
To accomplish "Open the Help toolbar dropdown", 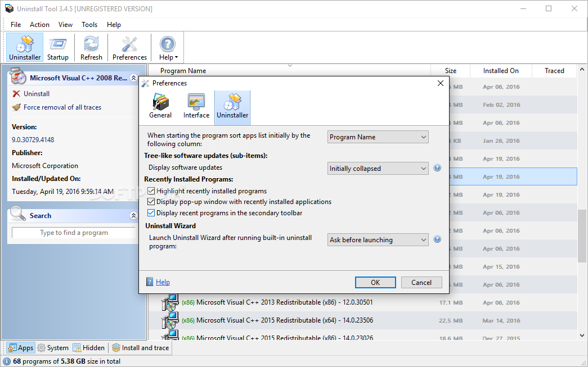I will tap(168, 48).
